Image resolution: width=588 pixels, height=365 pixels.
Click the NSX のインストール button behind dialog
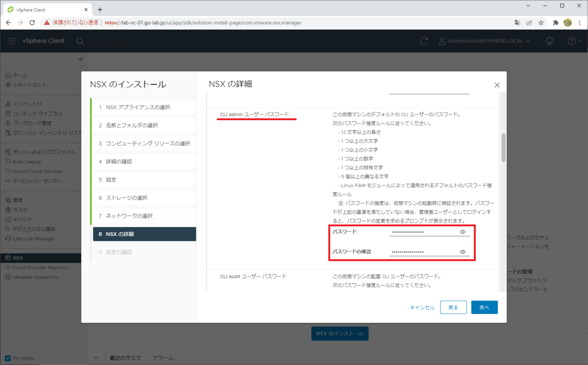tap(340, 334)
